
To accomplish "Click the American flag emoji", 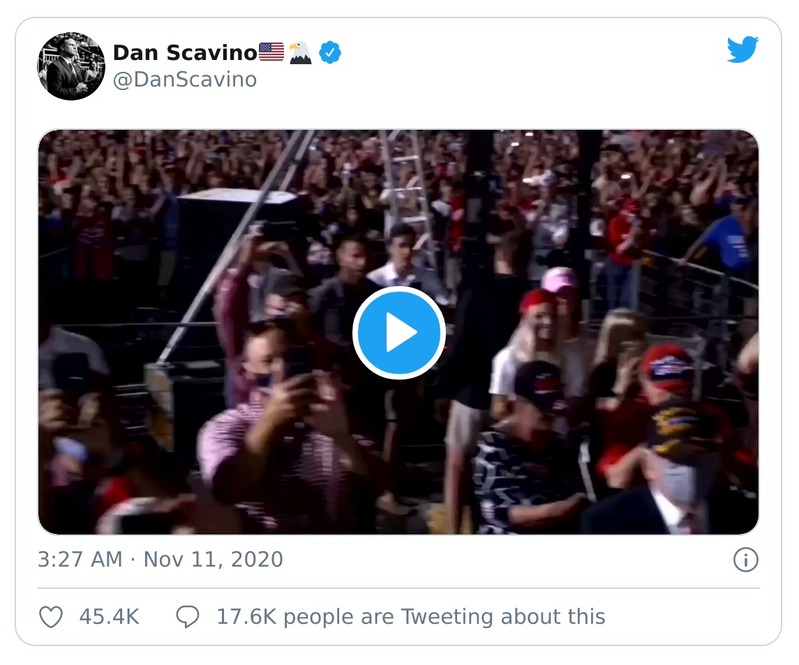I will pos(271,52).
